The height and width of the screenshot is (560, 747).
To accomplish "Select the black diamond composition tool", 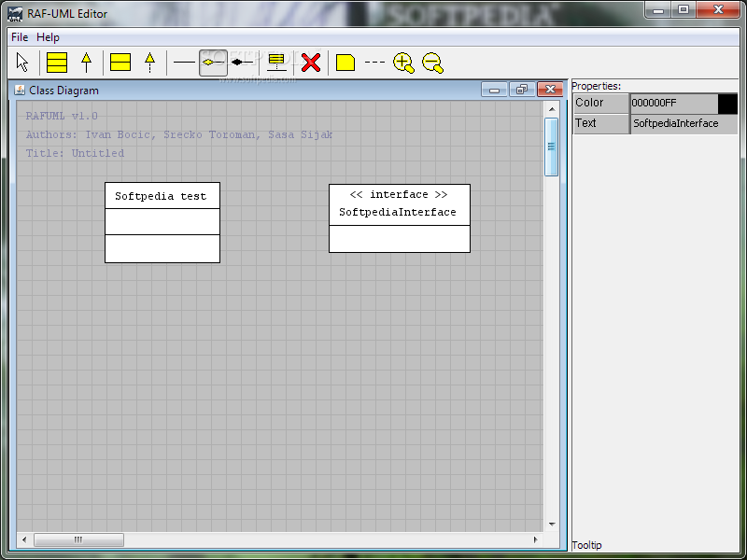I will [242, 63].
